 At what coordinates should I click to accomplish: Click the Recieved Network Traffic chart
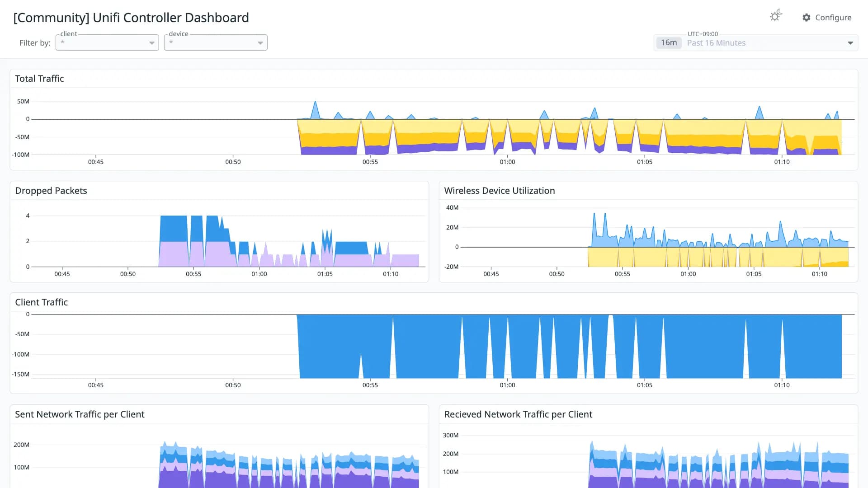pyautogui.click(x=658, y=459)
